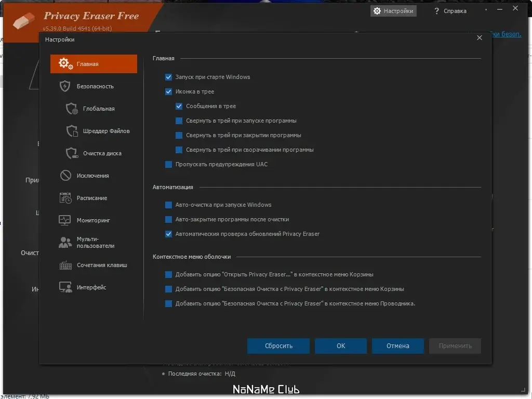
Task: Click the Отмена button
Action: 397,345
